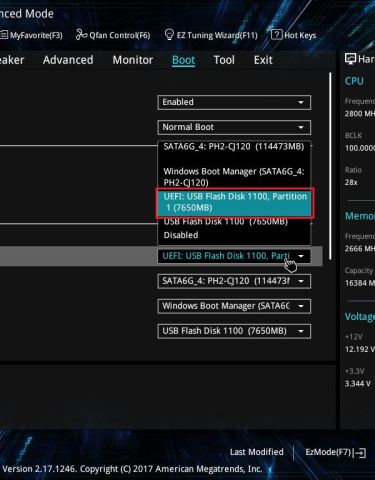
Task: Pick USB Flash Disk 1100 (7650MB) in open list
Action: pos(234,222)
